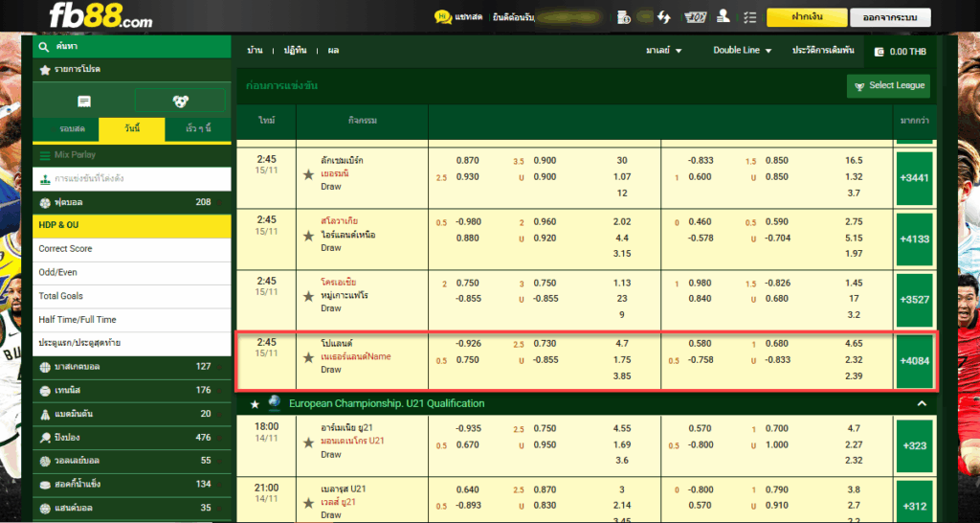Select Total Goals bet type

pyautogui.click(x=132, y=296)
